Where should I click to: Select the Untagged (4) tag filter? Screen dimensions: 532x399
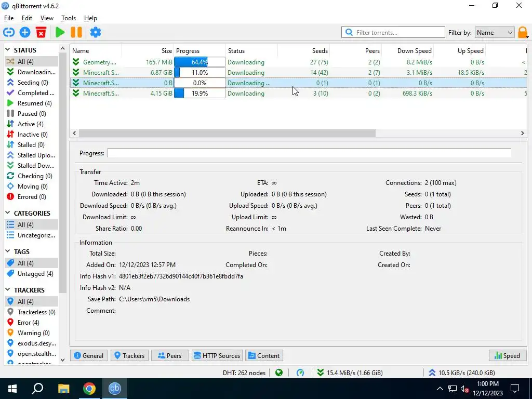point(31,274)
